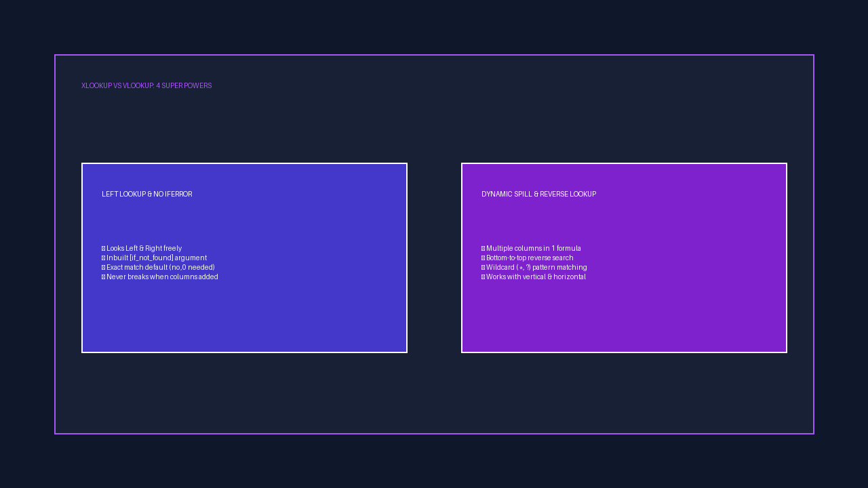This screenshot has width=868, height=488.
Task: Select the 'LEFT LOOKUP & NO IFERROR' heading
Action: point(147,195)
